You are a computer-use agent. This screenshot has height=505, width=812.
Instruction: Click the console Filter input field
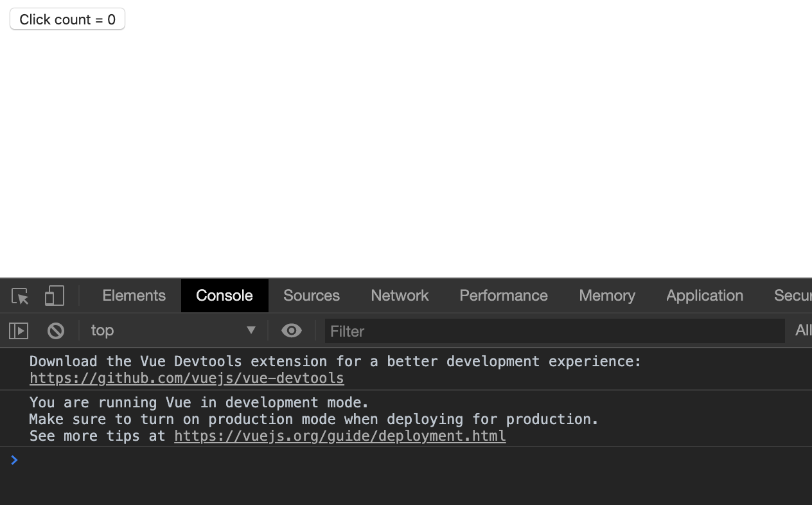click(554, 331)
